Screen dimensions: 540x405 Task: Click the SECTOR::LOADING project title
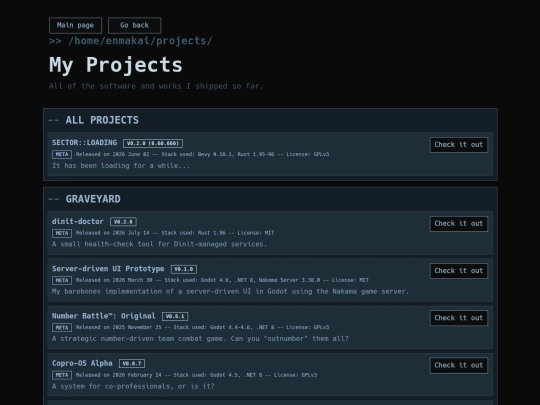pos(84,143)
